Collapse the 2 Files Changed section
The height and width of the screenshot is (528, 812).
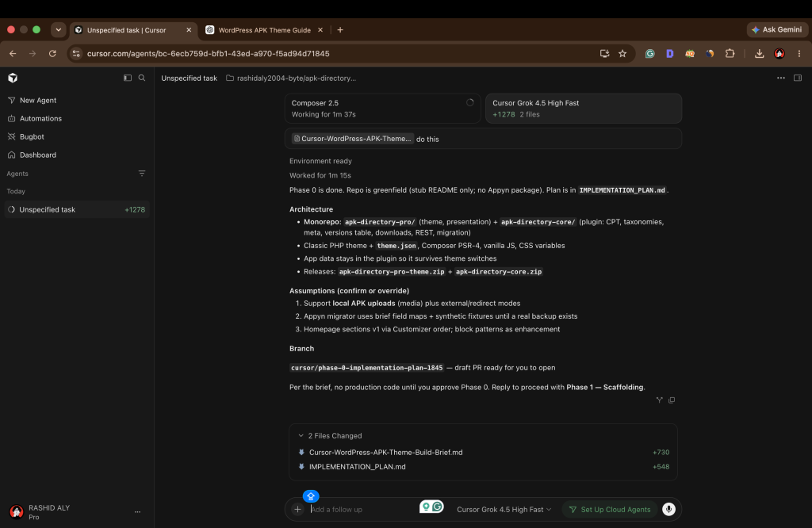[330, 436]
